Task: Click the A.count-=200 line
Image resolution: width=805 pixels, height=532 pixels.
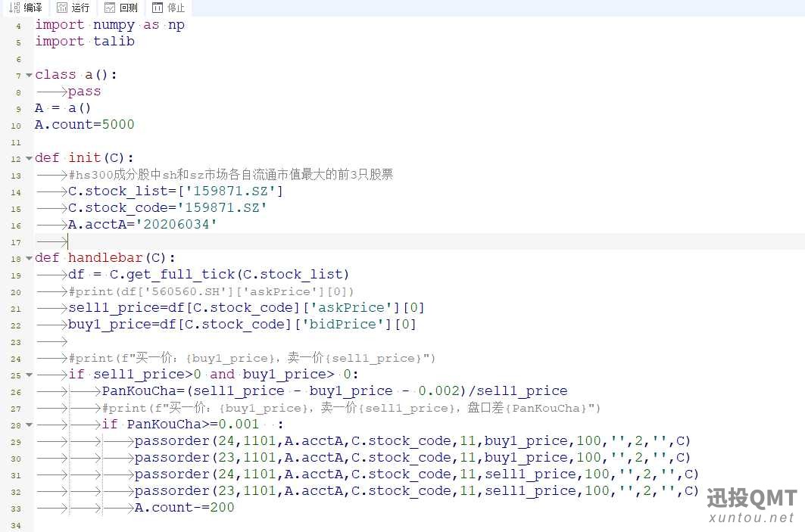Action: pyautogui.click(x=184, y=508)
